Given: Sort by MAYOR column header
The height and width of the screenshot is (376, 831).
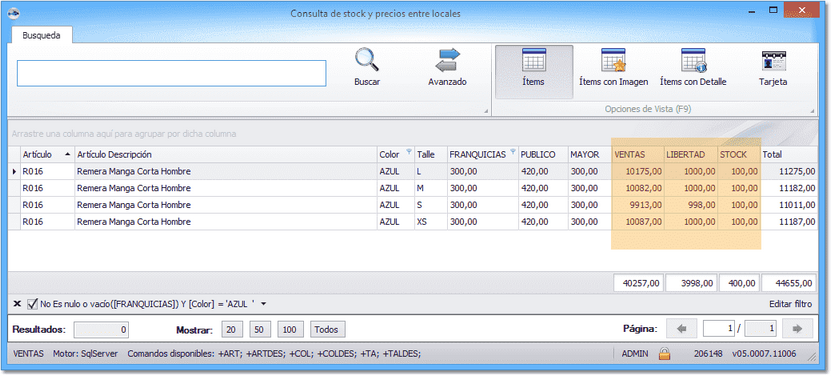Looking at the screenshot, I should (x=589, y=154).
